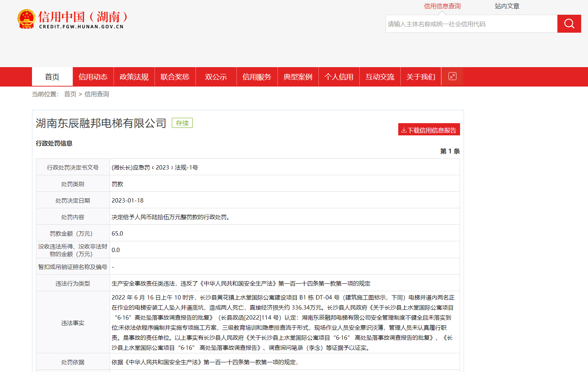Click the 存续 status badge
The image size is (588, 372).
point(182,123)
